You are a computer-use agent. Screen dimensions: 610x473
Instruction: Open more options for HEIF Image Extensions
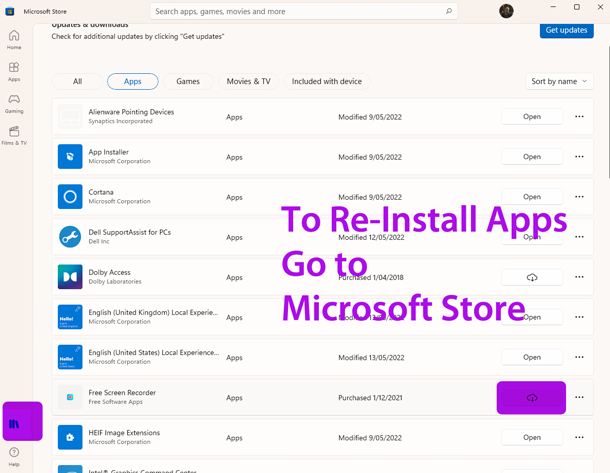tap(579, 437)
